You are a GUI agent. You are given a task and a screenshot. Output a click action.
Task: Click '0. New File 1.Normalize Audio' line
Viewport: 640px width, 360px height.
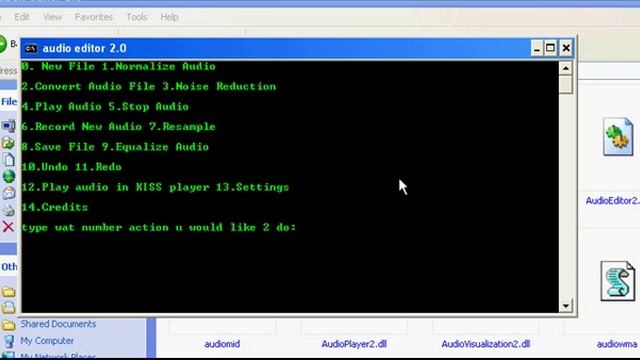point(118,67)
